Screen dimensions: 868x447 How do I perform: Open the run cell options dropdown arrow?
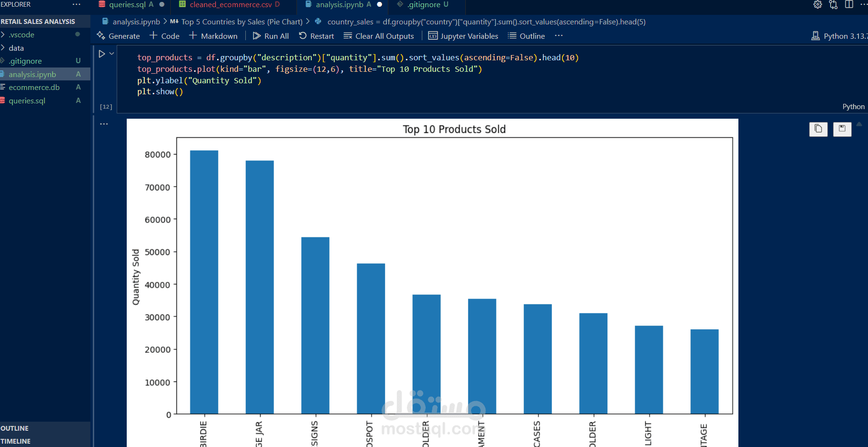coord(112,54)
